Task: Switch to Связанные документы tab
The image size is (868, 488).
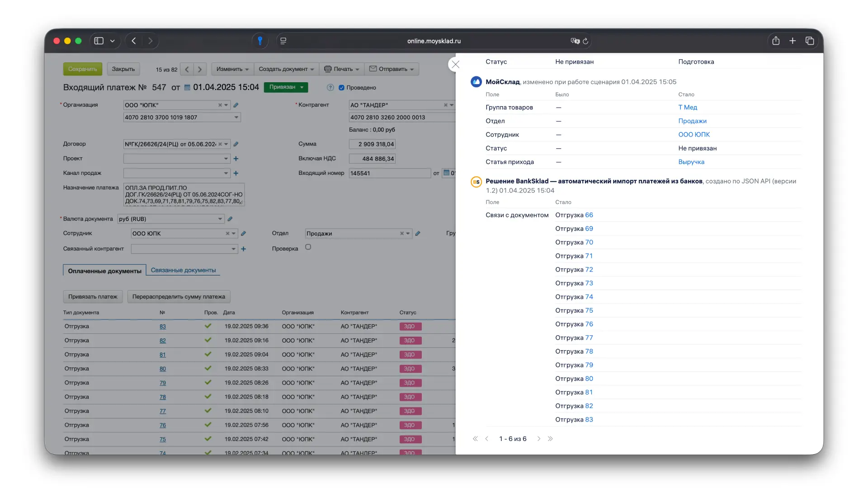Action: 183,270
